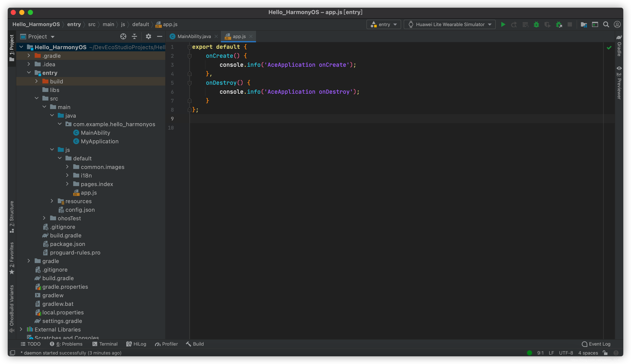Expand the ohosTest folder
Image resolution: width=631 pixels, height=364 pixels.
44,218
